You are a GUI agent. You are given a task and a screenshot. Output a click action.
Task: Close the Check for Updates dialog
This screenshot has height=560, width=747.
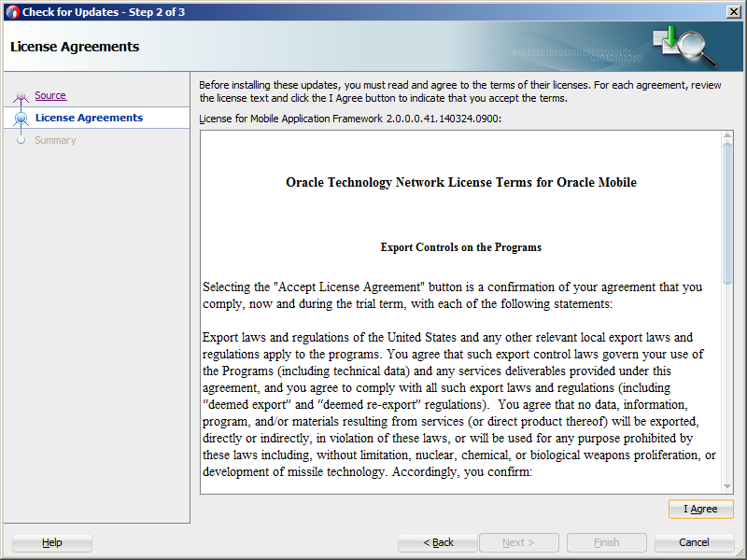[x=733, y=12]
